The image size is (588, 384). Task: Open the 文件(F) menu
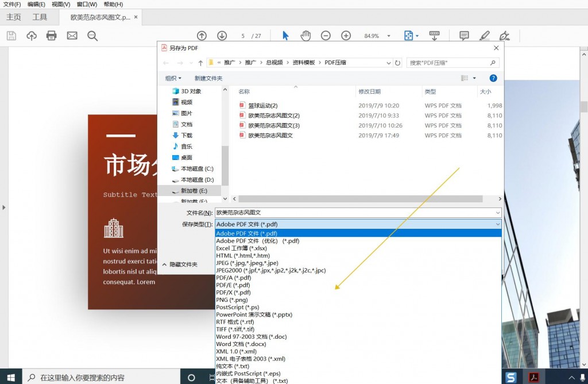pos(12,4)
